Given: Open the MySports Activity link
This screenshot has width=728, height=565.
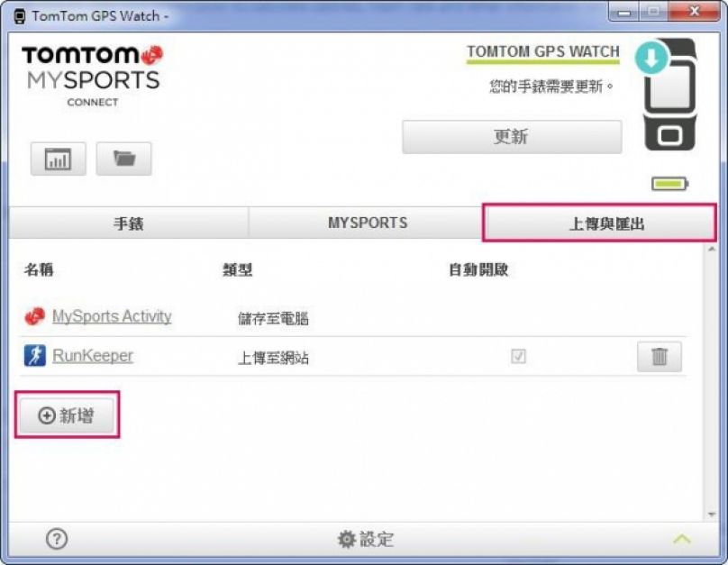Looking at the screenshot, I should pos(112,316).
